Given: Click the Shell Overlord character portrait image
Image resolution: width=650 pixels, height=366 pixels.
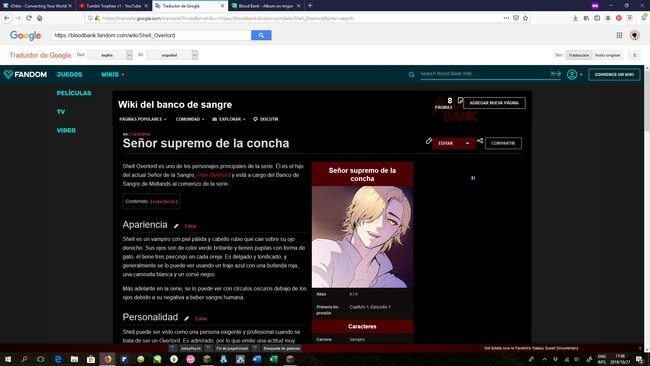Looking at the screenshot, I should coord(362,237).
